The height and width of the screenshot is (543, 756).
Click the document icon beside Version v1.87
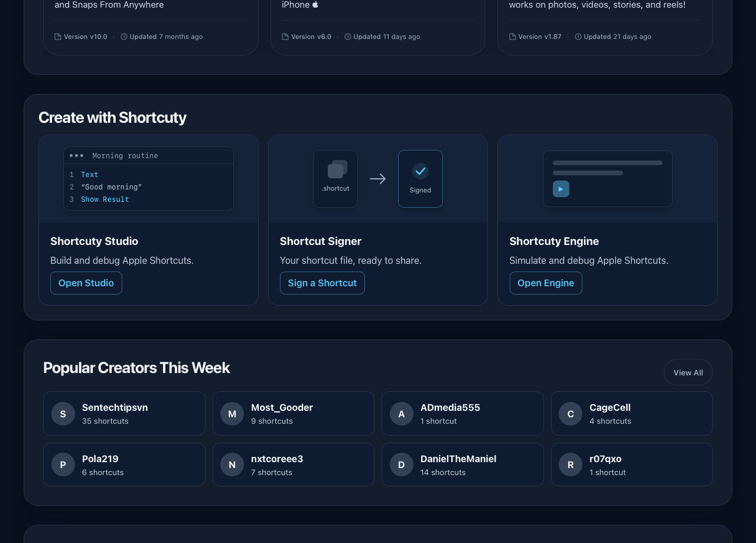513,37
